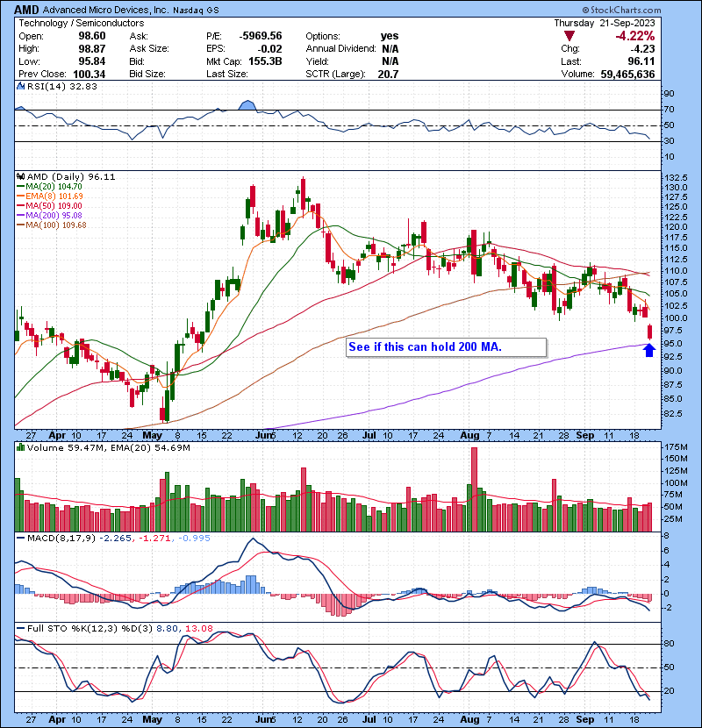Click the Nasdaq GS exchange label

(196, 11)
